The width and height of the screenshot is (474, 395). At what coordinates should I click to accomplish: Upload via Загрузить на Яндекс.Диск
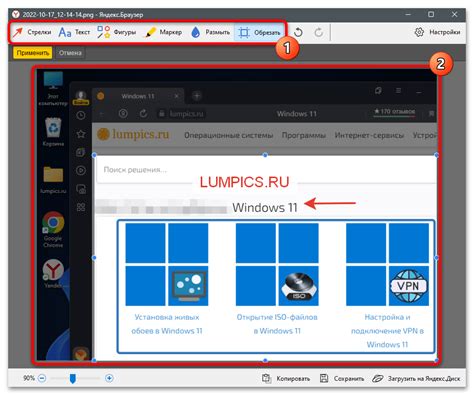[416, 378]
